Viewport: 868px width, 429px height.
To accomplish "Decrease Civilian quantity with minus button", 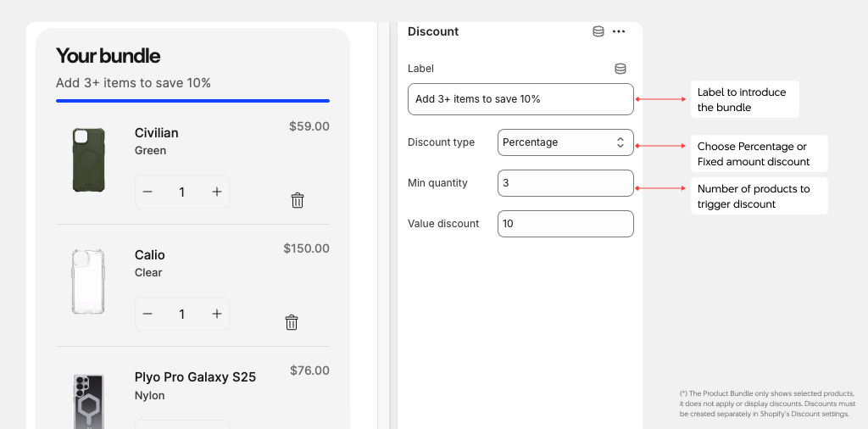I will [147, 192].
